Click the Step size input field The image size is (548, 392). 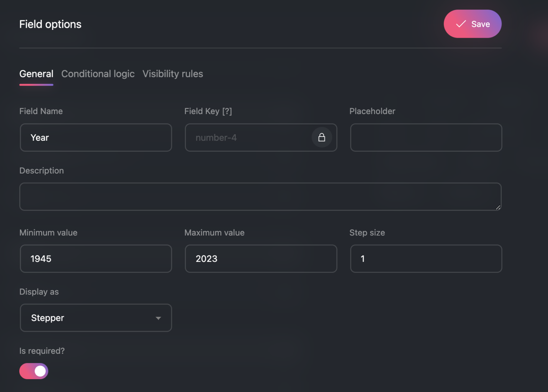pyautogui.click(x=426, y=259)
